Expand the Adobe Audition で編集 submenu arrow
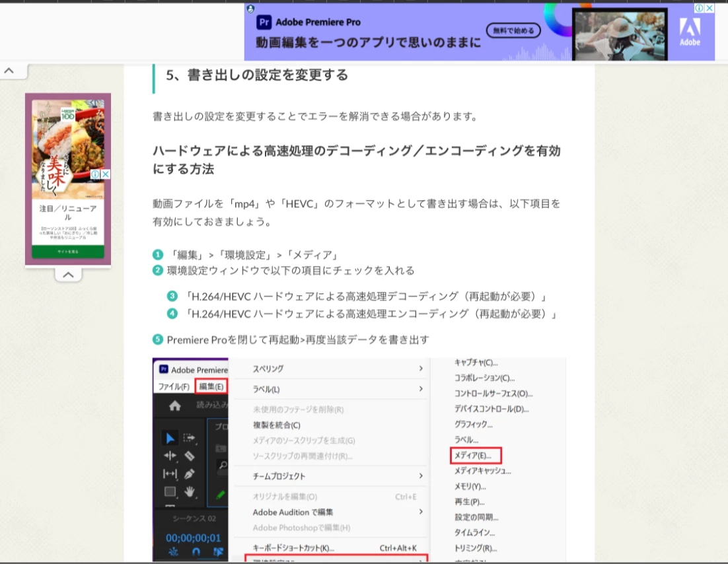Viewport: 728px width, 564px height. click(x=421, y=512)
